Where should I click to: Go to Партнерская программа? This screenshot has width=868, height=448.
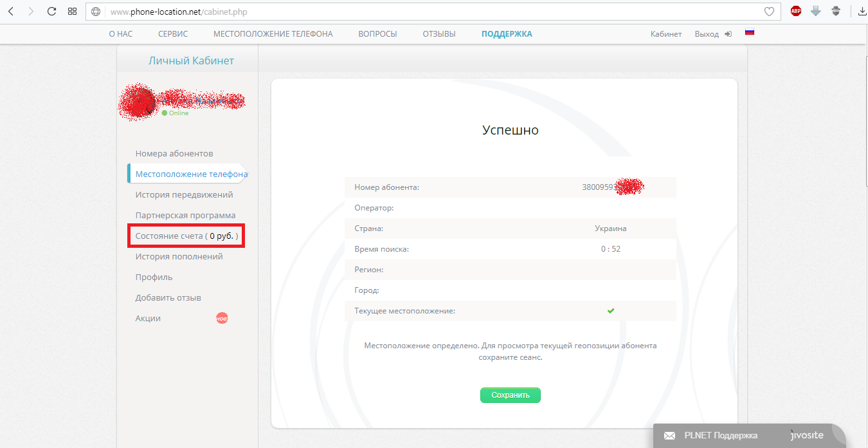tap(185, 215)
